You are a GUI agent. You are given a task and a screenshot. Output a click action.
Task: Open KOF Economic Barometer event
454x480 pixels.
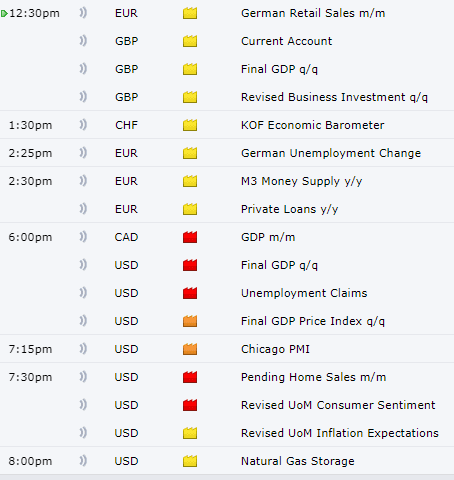pos(313,125)
